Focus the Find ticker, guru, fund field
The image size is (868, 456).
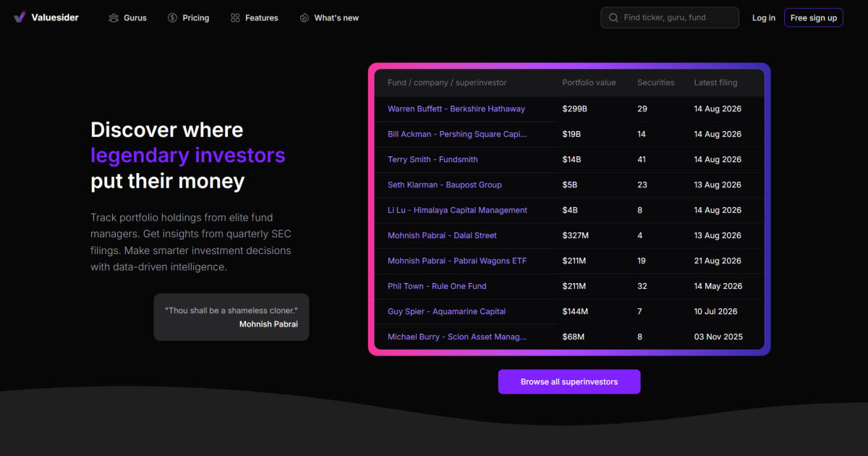[x=670, y=17]
